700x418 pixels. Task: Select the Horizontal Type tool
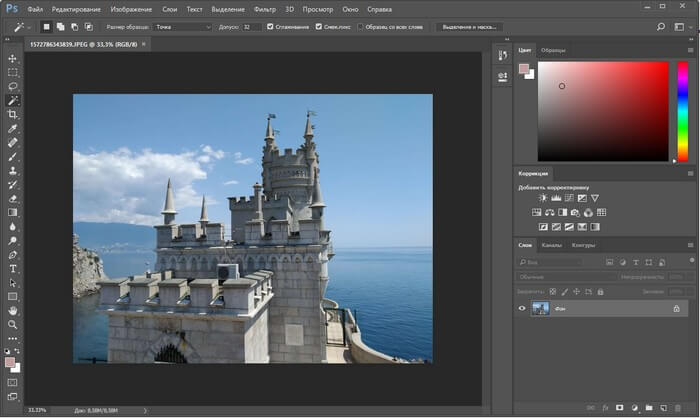13,269
